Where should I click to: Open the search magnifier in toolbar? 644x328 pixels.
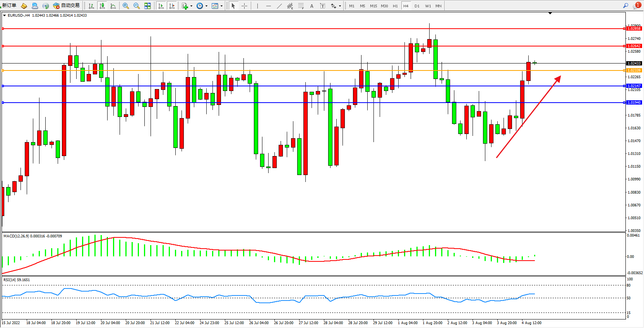625,5
